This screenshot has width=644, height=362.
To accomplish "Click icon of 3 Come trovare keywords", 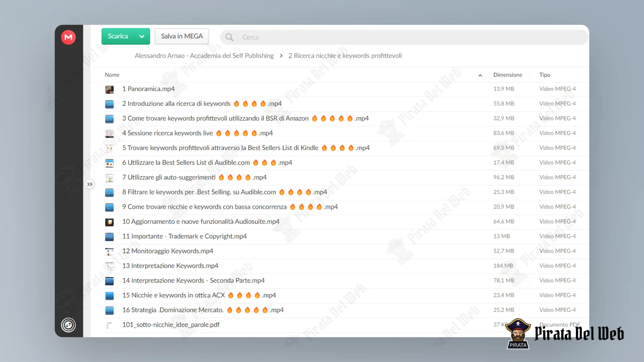I will click(109, 119).
